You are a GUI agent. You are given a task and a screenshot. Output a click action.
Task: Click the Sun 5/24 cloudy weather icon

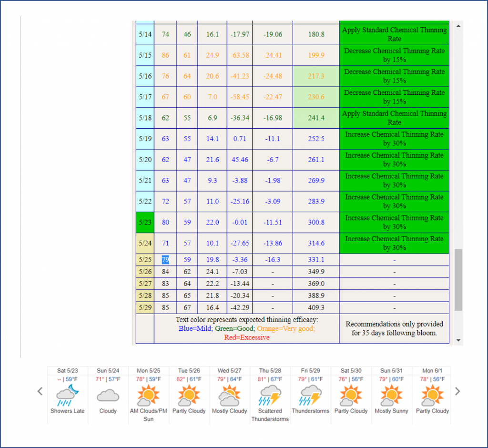tap(108, 395)
